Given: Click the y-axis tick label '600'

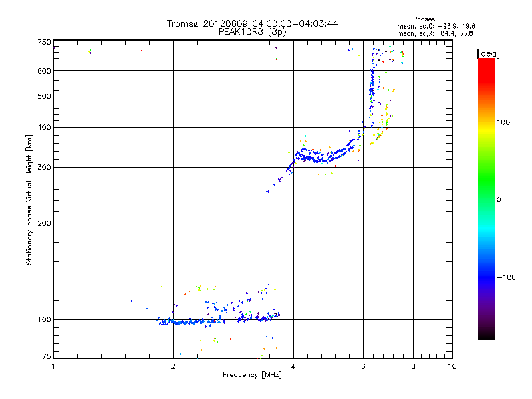Looking at the screenshot, I should point(44,71).
